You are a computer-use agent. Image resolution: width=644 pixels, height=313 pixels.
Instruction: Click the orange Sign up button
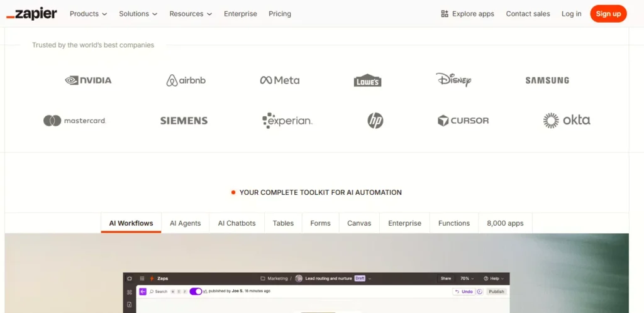(x=608, y=14)
